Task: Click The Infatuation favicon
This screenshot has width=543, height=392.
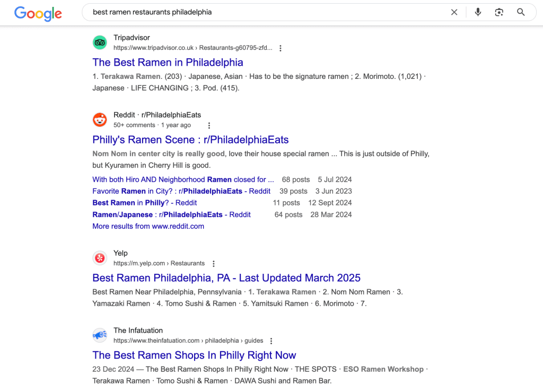Action: click(100, 335)
